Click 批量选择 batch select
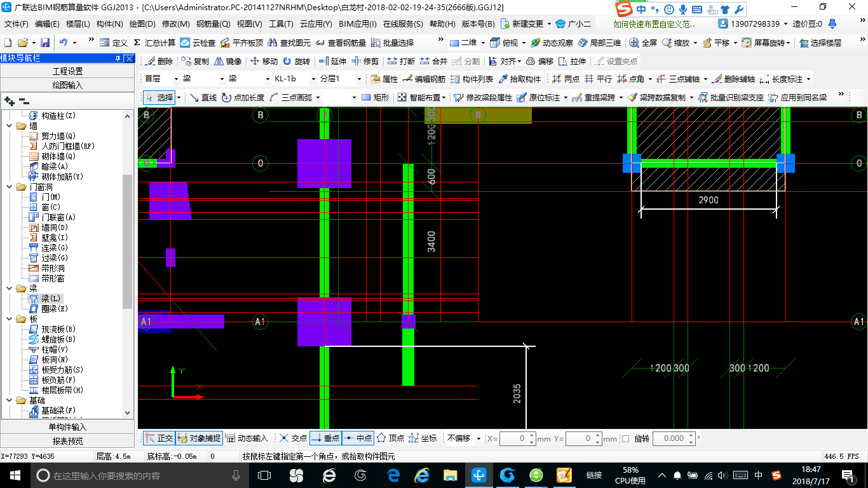This screenshot has height=488, width=868. [x=393, y=43]
